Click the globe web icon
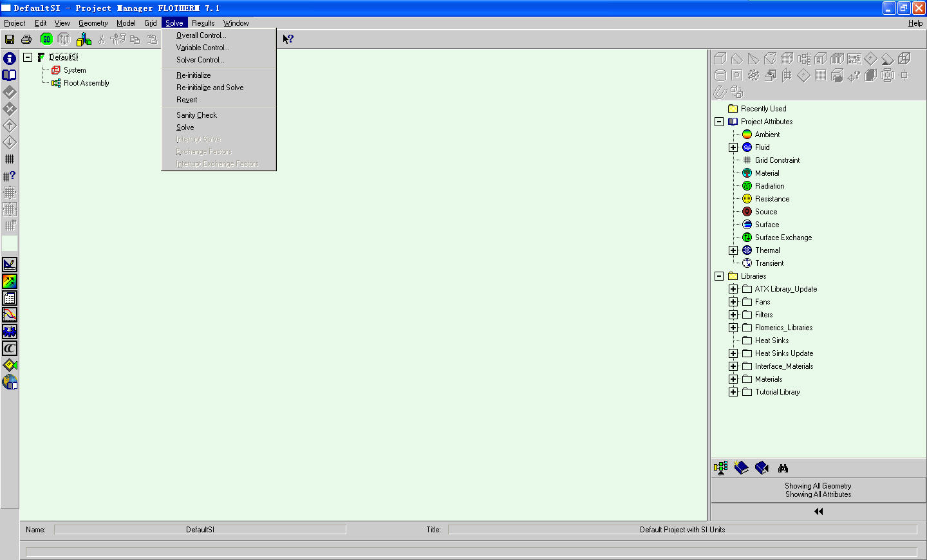The image size is (927, 560). point(10,382)
